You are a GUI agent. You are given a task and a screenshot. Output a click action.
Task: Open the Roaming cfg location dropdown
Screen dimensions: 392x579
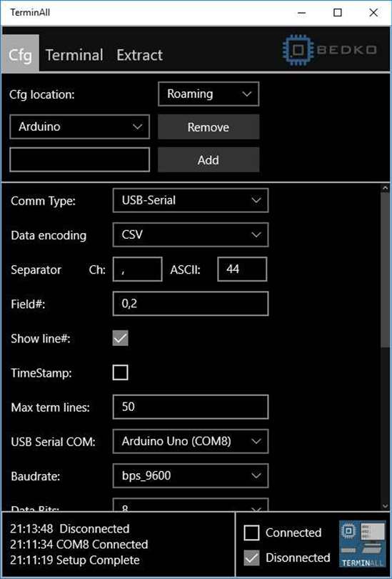[208, 94]
